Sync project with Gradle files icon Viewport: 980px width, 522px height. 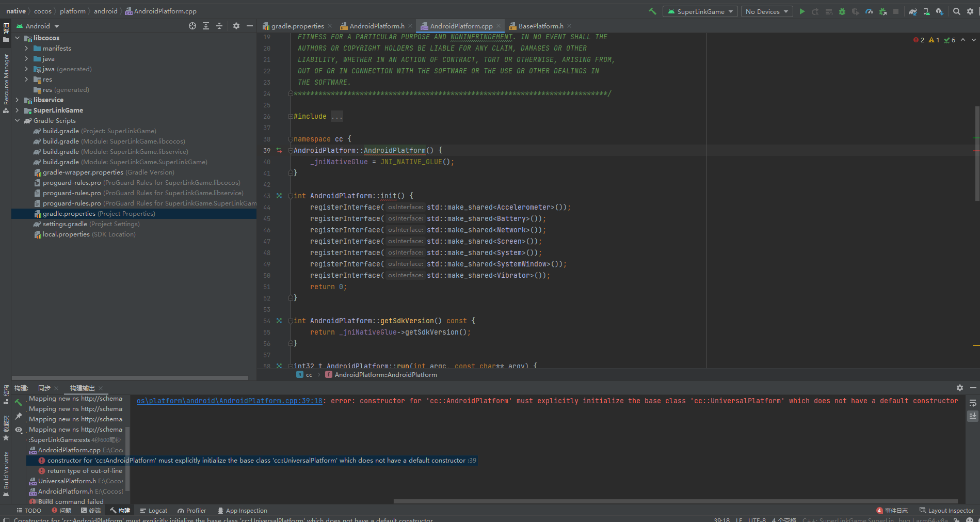point(913,11)
